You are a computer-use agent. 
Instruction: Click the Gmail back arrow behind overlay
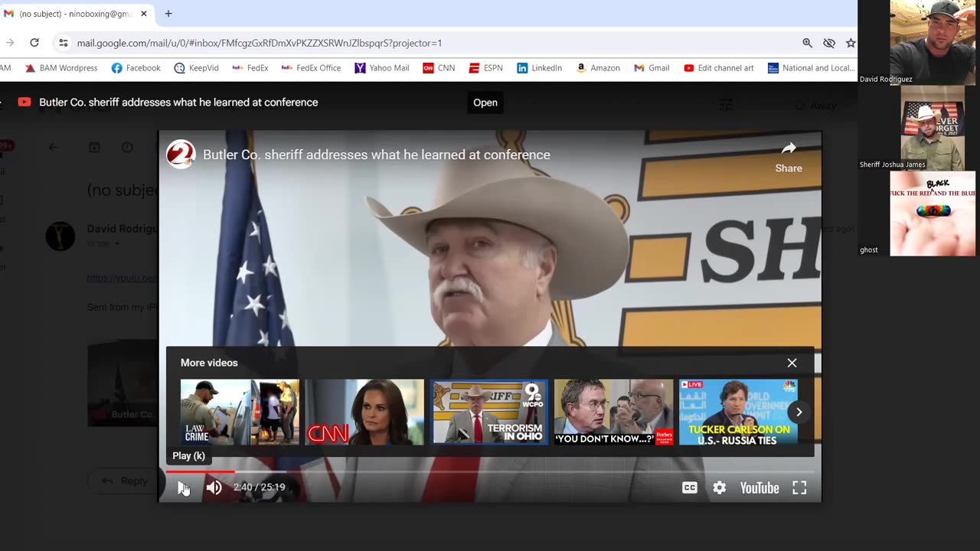tap(53, 147)
